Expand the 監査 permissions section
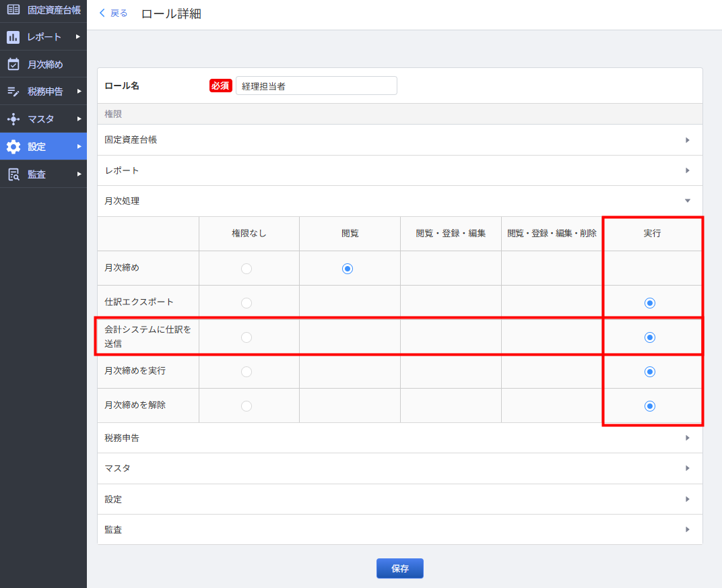 pyautogui.click(x=687, y=529)
